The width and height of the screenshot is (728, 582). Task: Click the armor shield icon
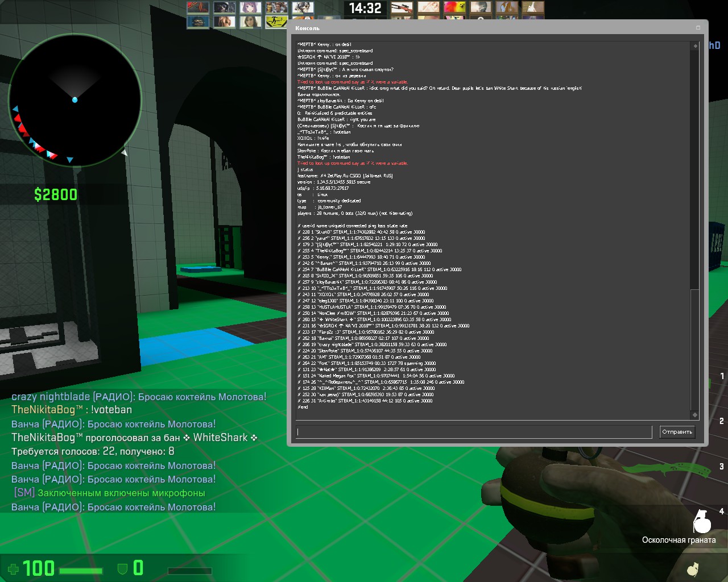[x=122, y=568]
